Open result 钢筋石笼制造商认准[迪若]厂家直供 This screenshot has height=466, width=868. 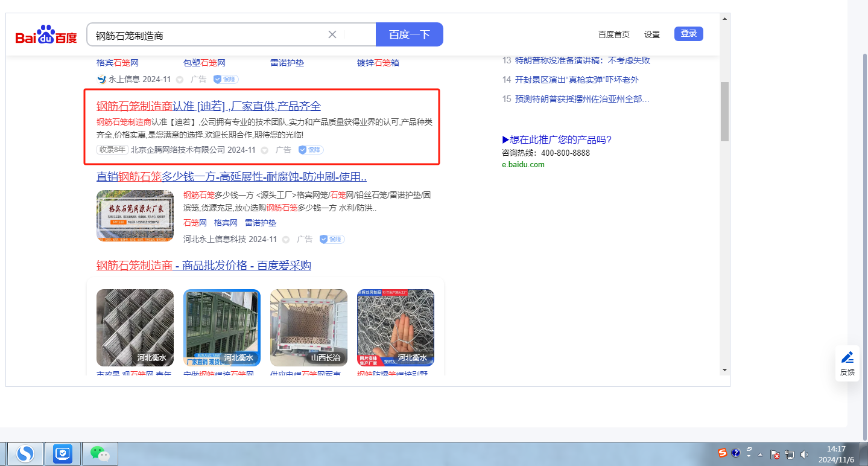(209, 106)
